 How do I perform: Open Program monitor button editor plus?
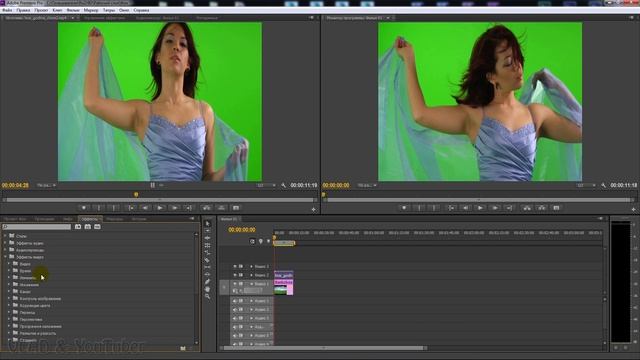[x=633, y=209]
